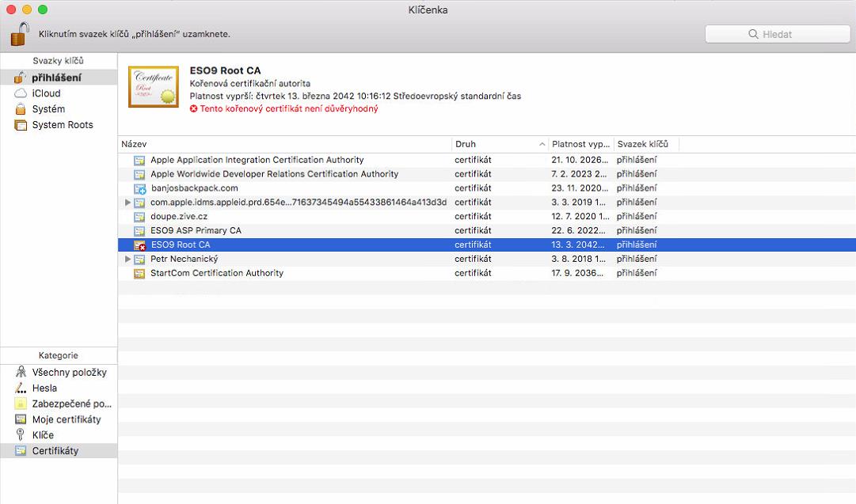Image resolution: width=856 pixels, height=504 pixels.
Task: Click expiry date 3. 8. 2018 cell
Action: tap(578, 259)
